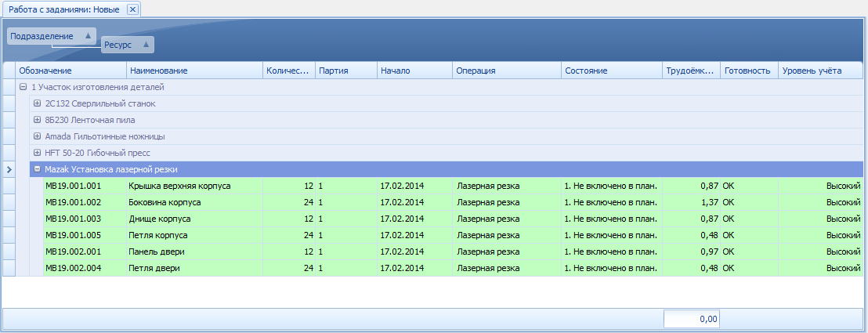Sort by Начало column header

click(x=414, y=71)
